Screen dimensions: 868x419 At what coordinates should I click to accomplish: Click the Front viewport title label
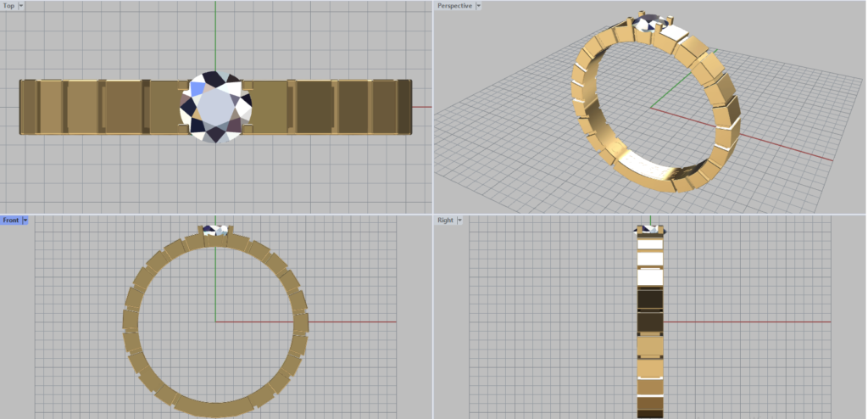click(x=11, y=221)
